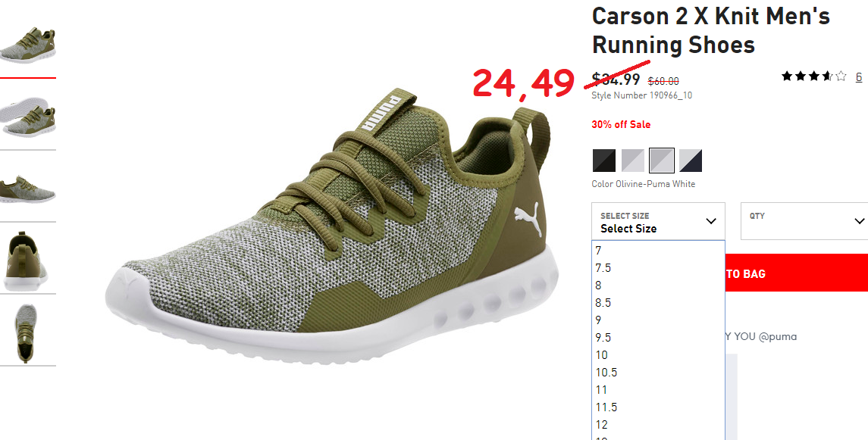This screenshot has width=868, height=440.
Task: Show the side profile shoe thumbnail
Action: [28, 189]
